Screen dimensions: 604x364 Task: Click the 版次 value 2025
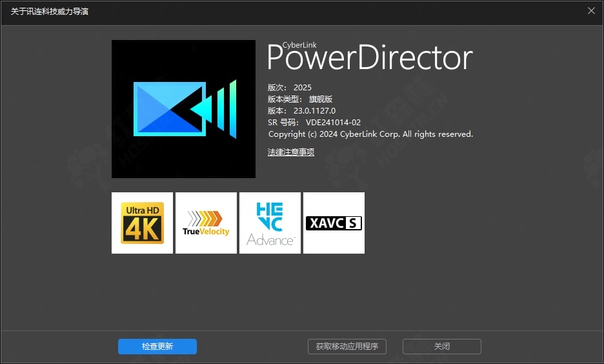point(303,87)
